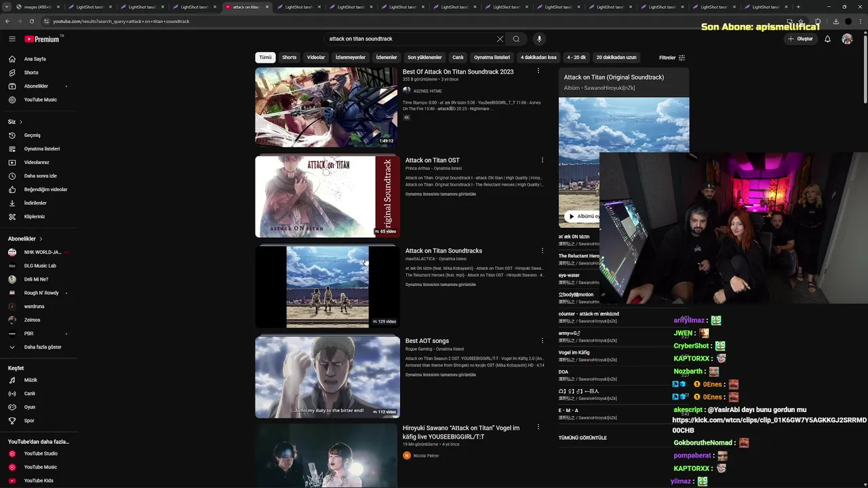The height and width of the screenshot is (488, 868).
Task: Select the 4 dakikadan kısa chip
Action: coord(538,58)
